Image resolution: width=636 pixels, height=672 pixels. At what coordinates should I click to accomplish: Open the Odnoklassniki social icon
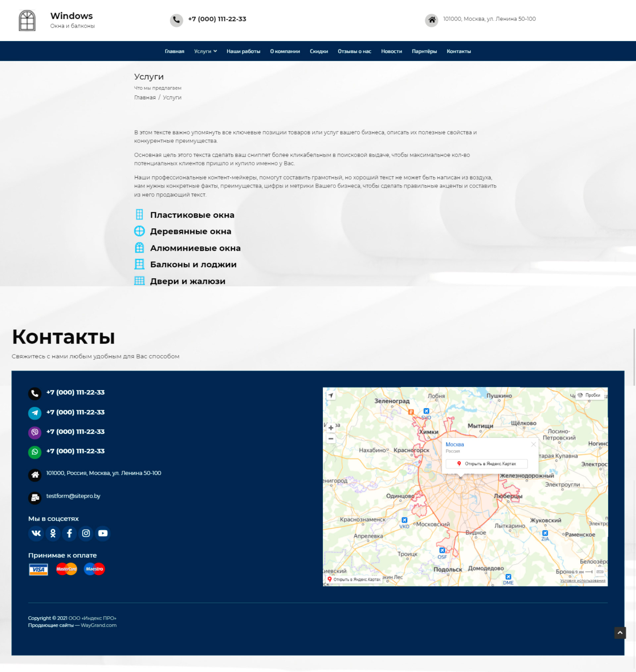[x=53, y=533]
